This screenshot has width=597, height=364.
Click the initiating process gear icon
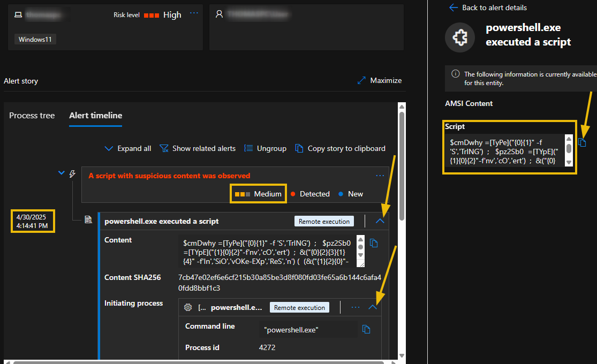click(x=188, y=307)
